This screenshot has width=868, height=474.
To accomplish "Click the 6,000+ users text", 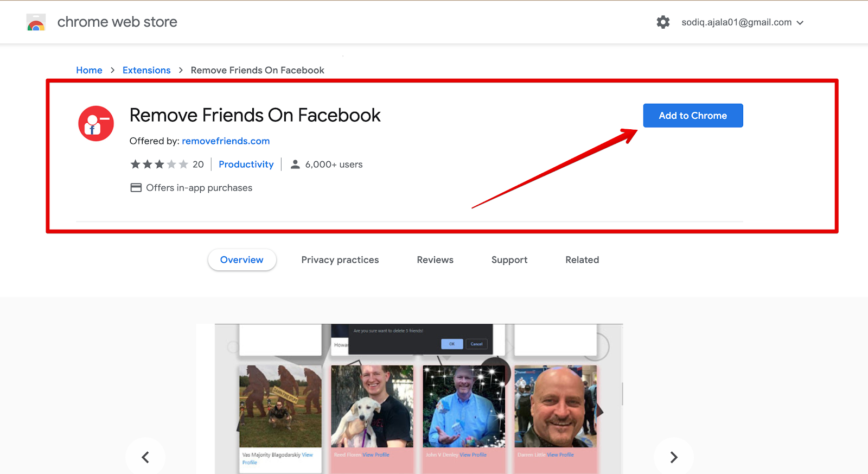I will (x=334, y=165).
